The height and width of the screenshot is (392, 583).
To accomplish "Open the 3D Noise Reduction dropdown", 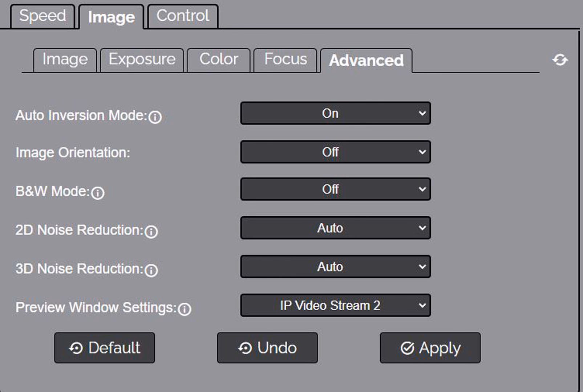I will tap(336, 267).
